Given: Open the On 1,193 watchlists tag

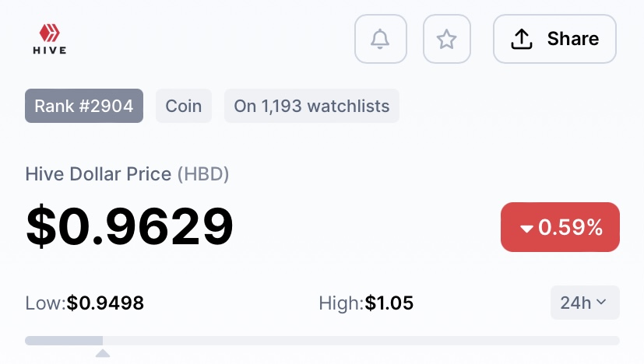Looking at the screenshot, I should click(x=311, y=106).
